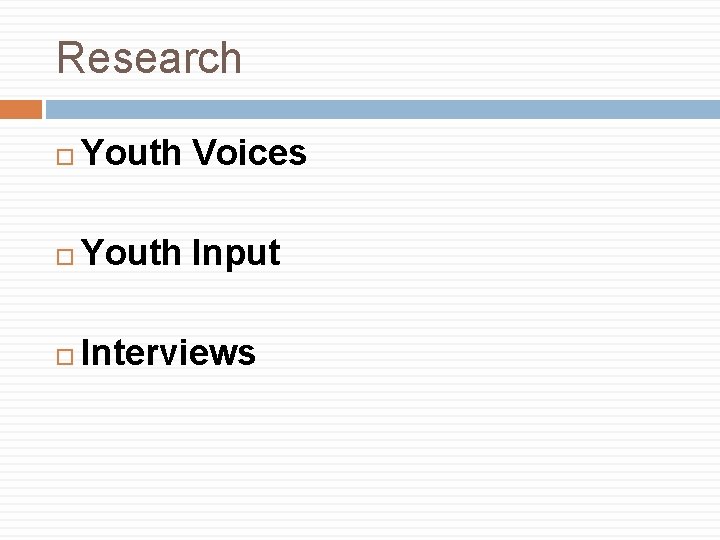Click the capital I of Interviews
The height and width of the screenshot is (540, 720).
(x=88, y=353)
